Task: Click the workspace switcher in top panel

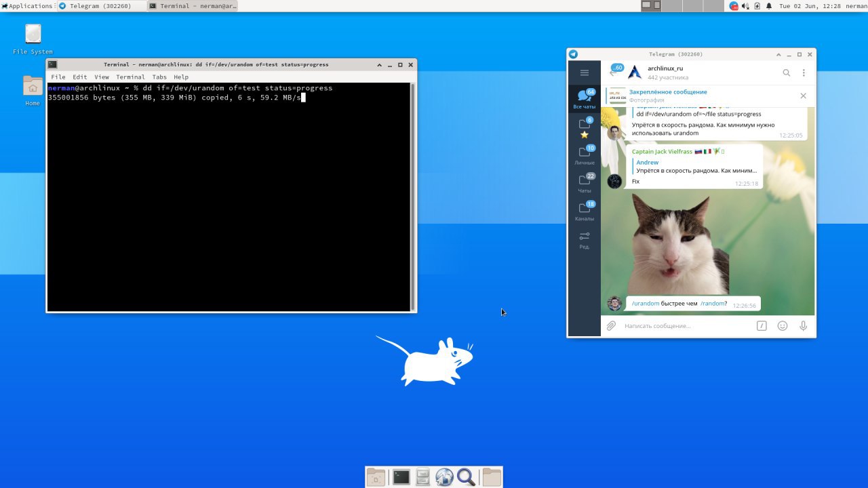Action: pos(683,5)
